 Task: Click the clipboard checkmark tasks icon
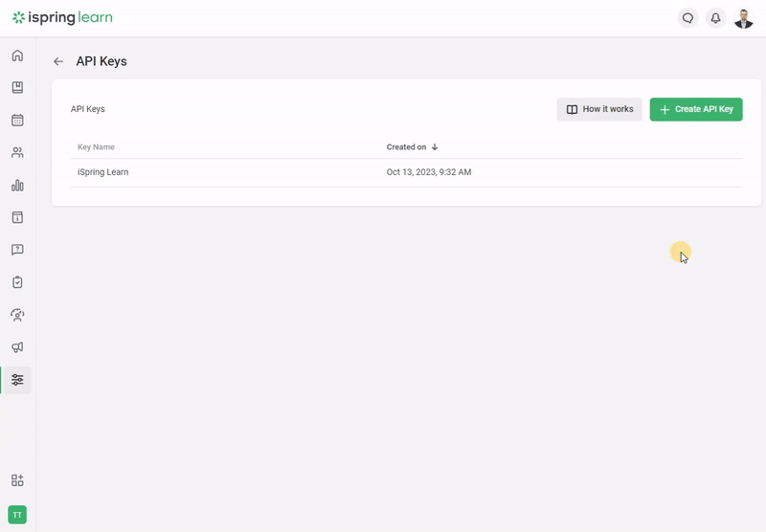pyautogui.click(x=17, y=282)
